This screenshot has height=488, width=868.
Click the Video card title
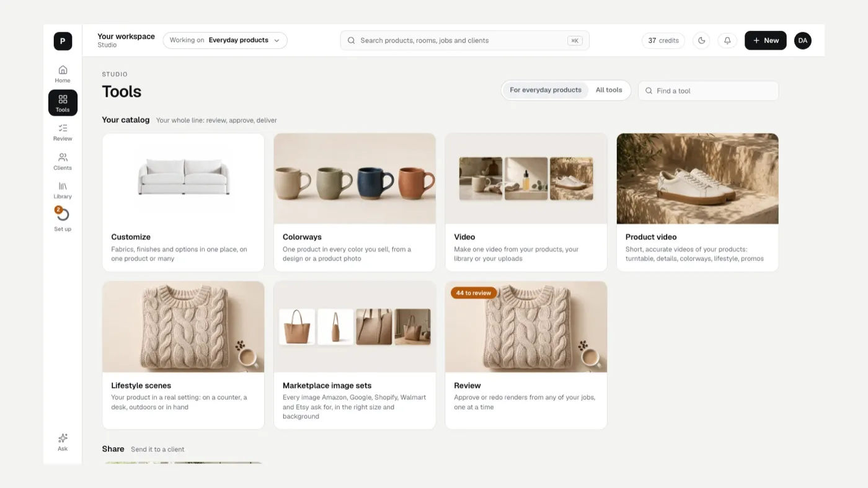(x=464, y=237)
